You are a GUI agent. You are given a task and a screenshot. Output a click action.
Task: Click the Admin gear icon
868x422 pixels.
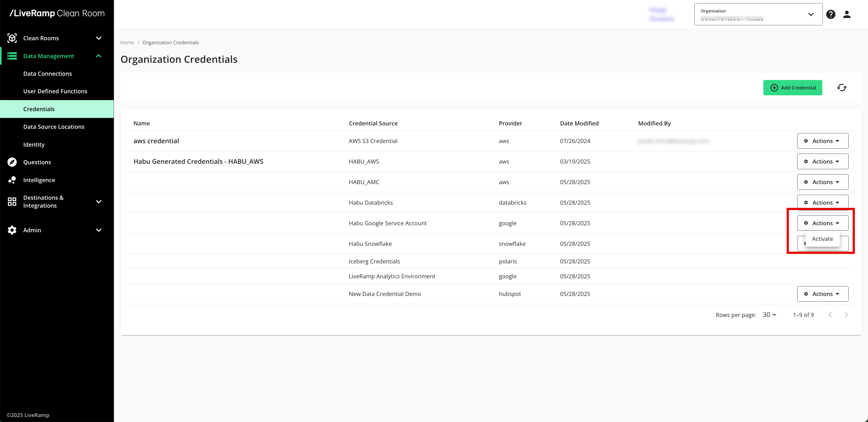(12, 230)
